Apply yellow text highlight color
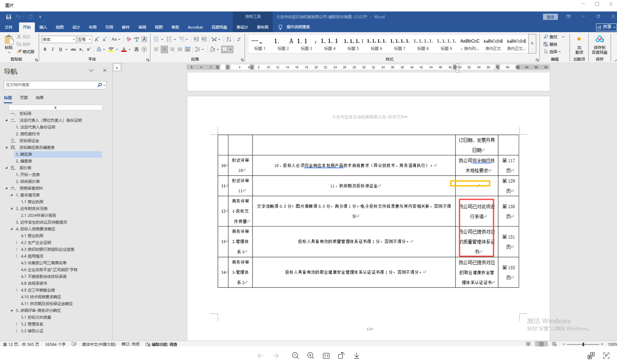617x364 pixels. click(111, 49)
